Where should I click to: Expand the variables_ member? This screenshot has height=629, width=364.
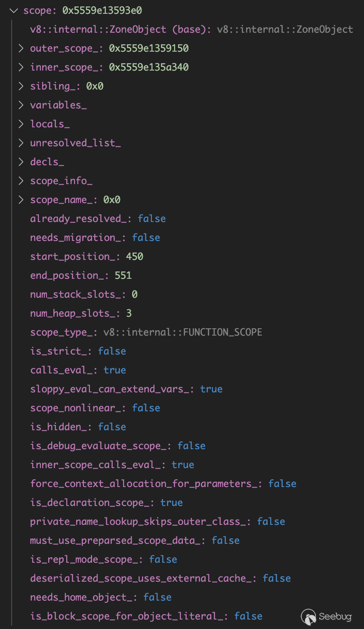(21, 105)
